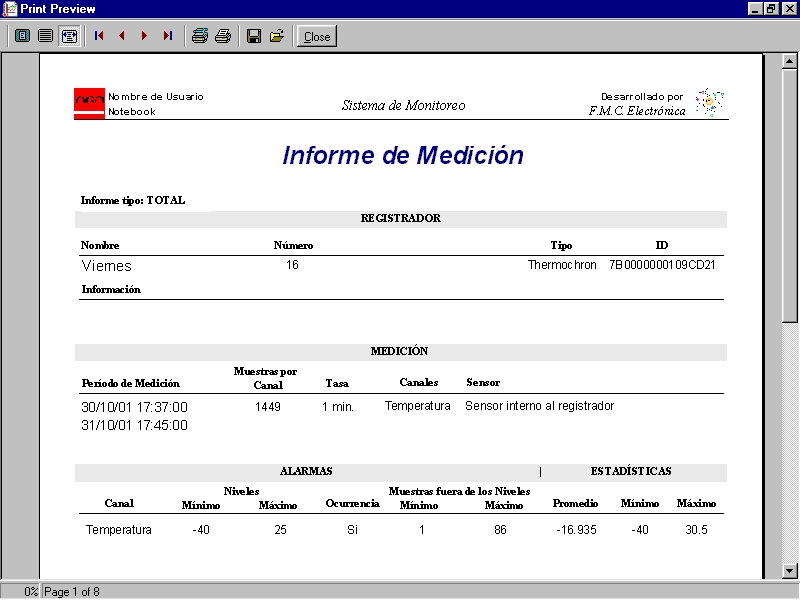
Task: Open the printer setup icon
Action: point(199,36)
